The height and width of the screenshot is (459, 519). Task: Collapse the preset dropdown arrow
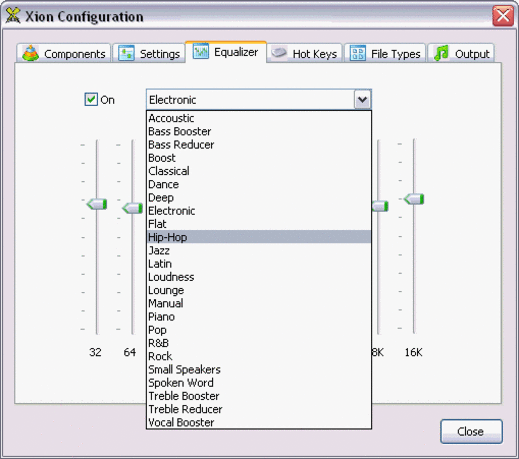pos(362,99)
